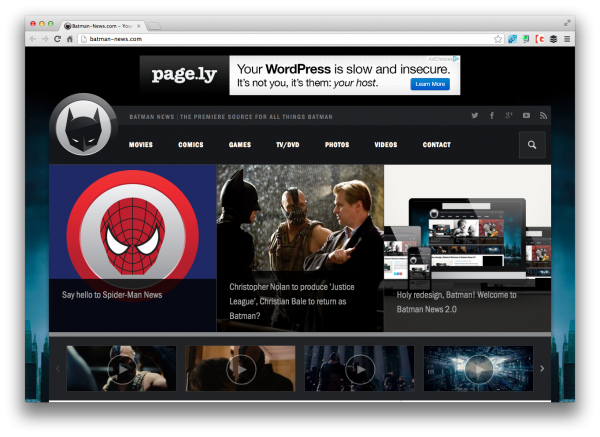Open the VIDEOS menu item
The width and height of the screenshot is (600, 437).
[386, 145]
